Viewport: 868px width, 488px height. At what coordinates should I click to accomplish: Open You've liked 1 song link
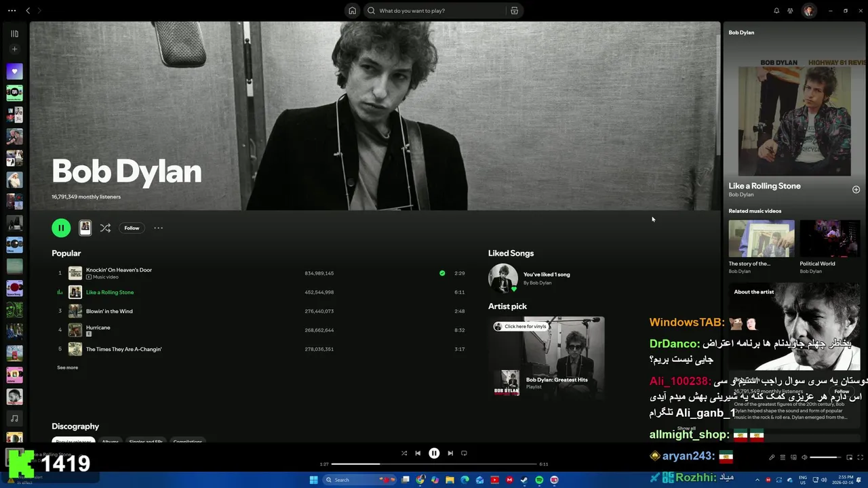click(x=547, y=274)
